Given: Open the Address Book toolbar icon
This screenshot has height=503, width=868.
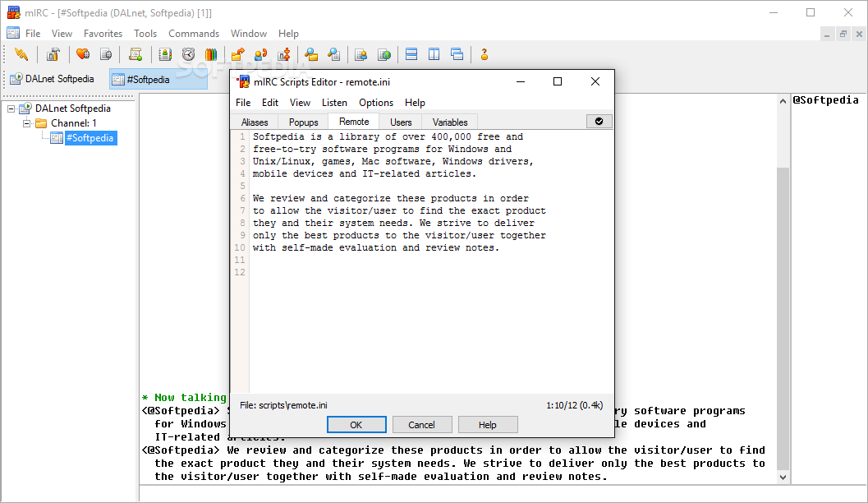Looking at the screenshot, I should pos(165,54).
